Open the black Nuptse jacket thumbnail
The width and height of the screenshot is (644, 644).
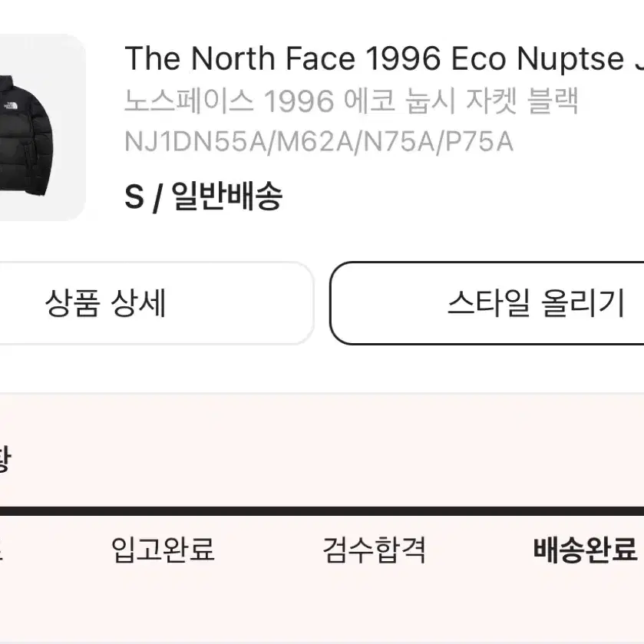tap(42, 127)
